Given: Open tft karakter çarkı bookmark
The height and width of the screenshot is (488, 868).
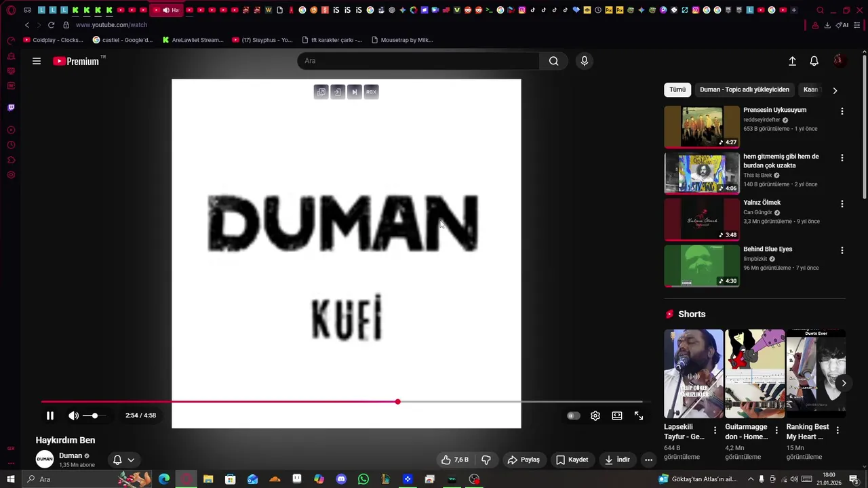Looking at the screenshot, I should point(332,40).
